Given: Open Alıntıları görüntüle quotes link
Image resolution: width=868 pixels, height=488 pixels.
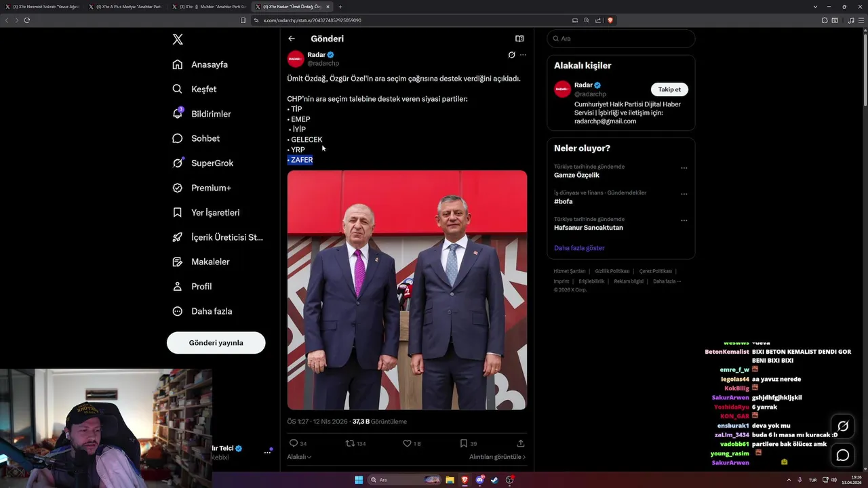Looking at the screenshot, I should [497, 457].
